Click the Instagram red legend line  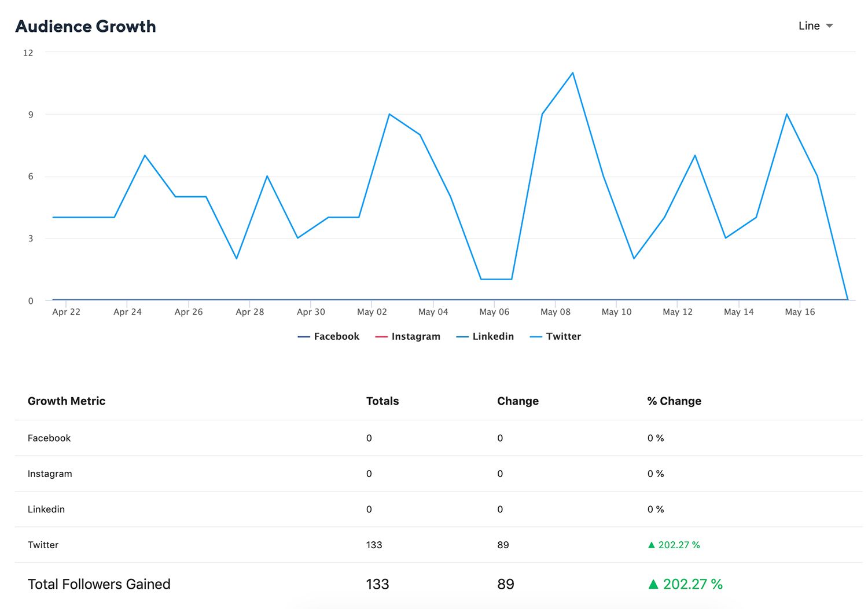tap(381, 337)
